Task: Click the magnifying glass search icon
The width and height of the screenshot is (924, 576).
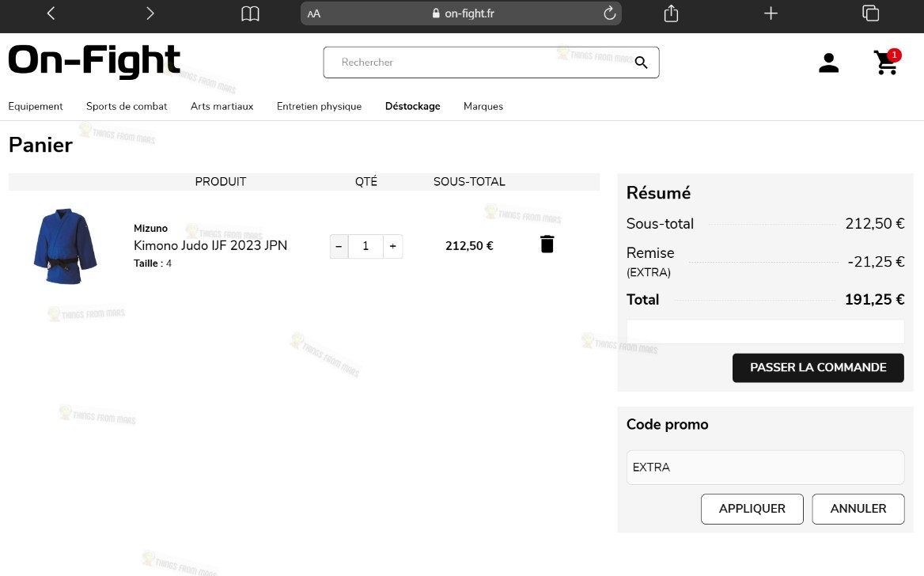Action: 641,63
